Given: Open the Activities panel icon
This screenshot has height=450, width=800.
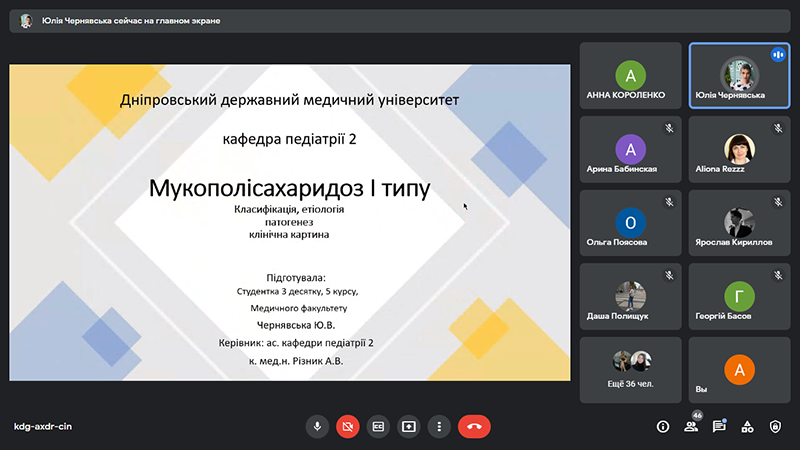Looking at the screenshot, I should (x=746, y=426).
